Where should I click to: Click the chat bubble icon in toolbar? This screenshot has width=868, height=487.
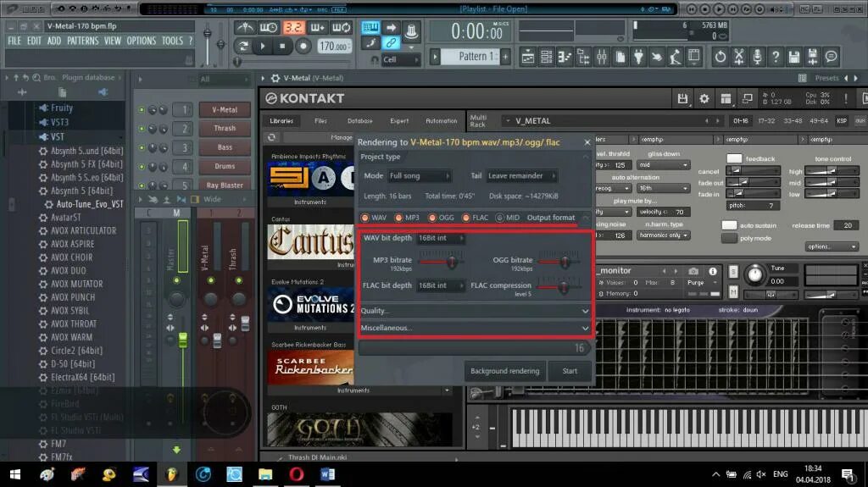831,57
